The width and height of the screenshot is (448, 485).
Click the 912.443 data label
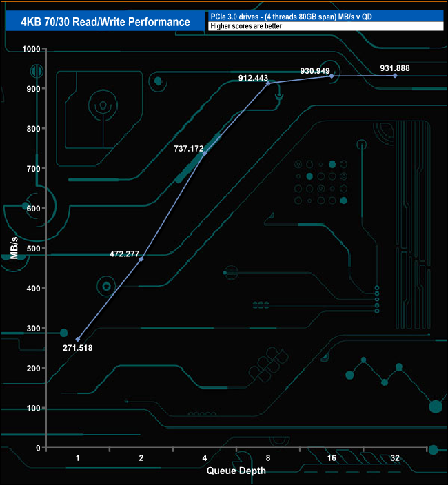pos(253,78)
